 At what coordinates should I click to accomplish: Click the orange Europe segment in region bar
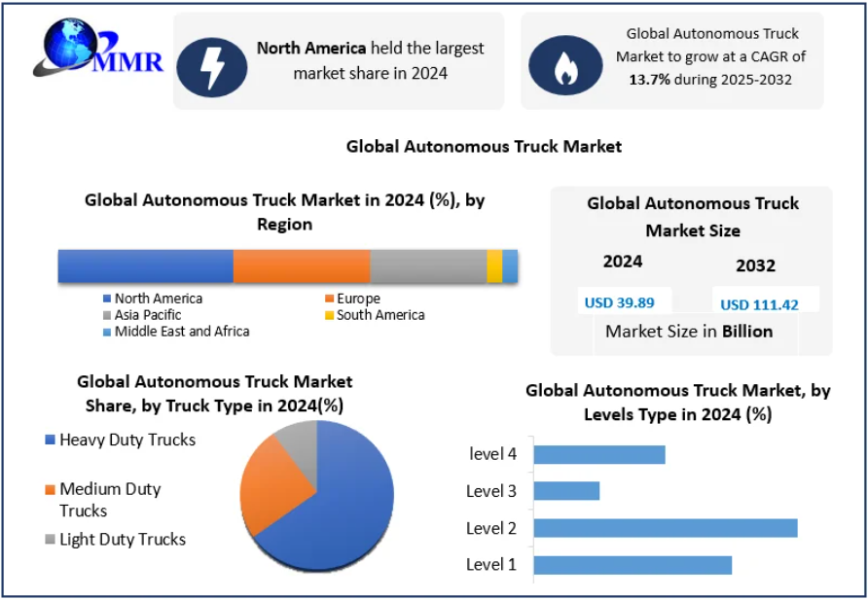point(301,266)
